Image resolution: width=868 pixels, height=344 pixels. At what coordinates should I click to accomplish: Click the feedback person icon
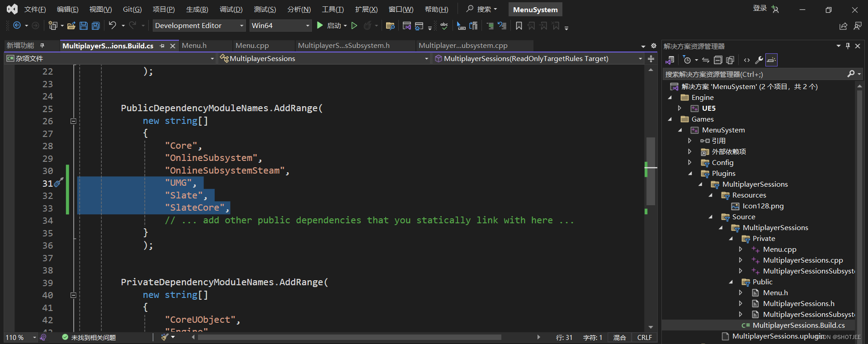coord(858,26)
